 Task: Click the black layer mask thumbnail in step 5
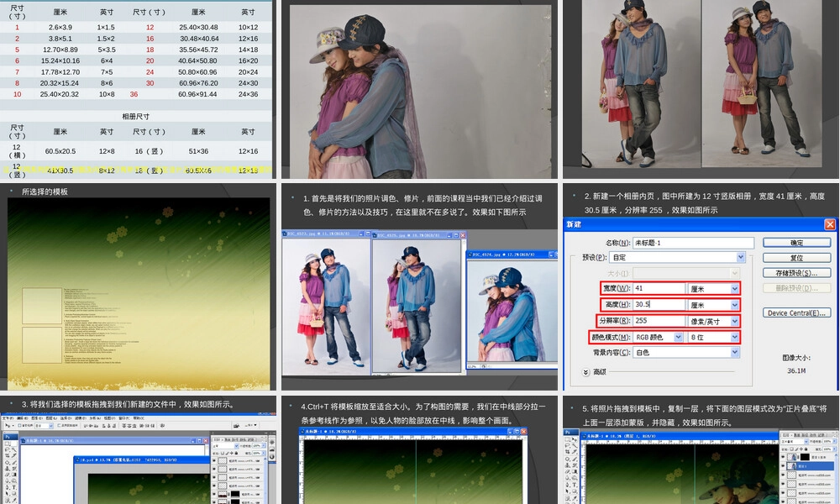pos(806,457)
